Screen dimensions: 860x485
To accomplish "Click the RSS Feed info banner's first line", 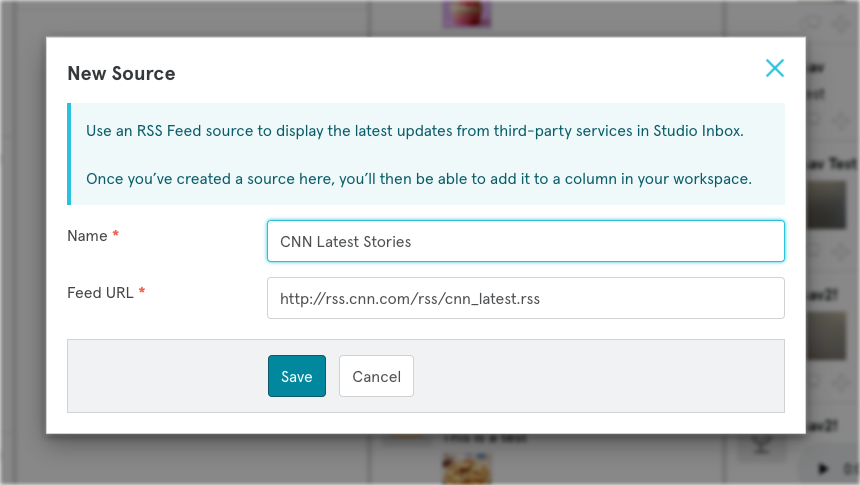I will click(414, 131).
